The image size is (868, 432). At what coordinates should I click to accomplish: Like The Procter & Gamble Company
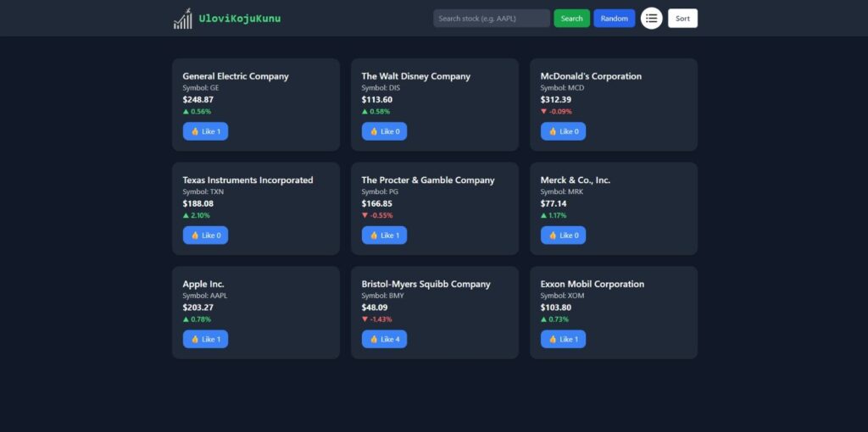coord(384,235)
